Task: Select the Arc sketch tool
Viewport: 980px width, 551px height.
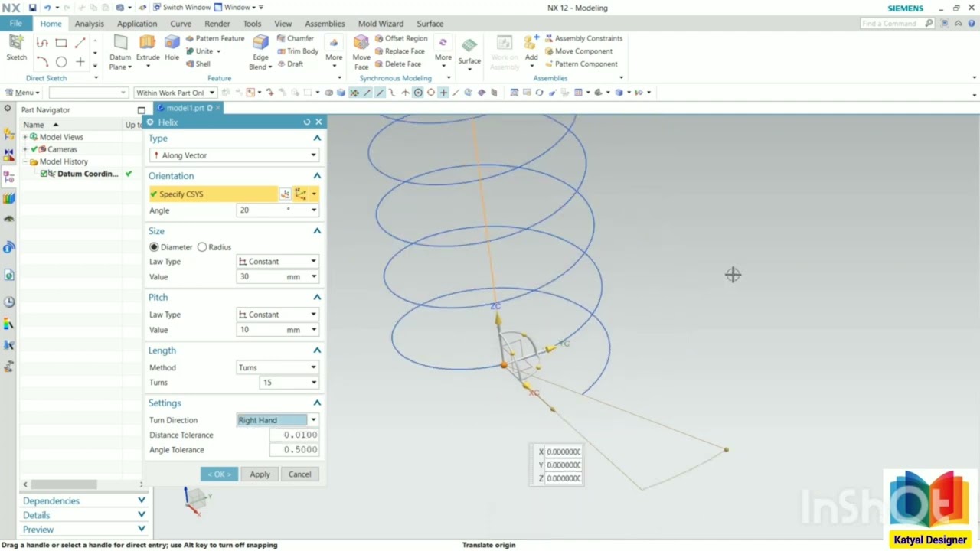Action: (x=42, y=62)
